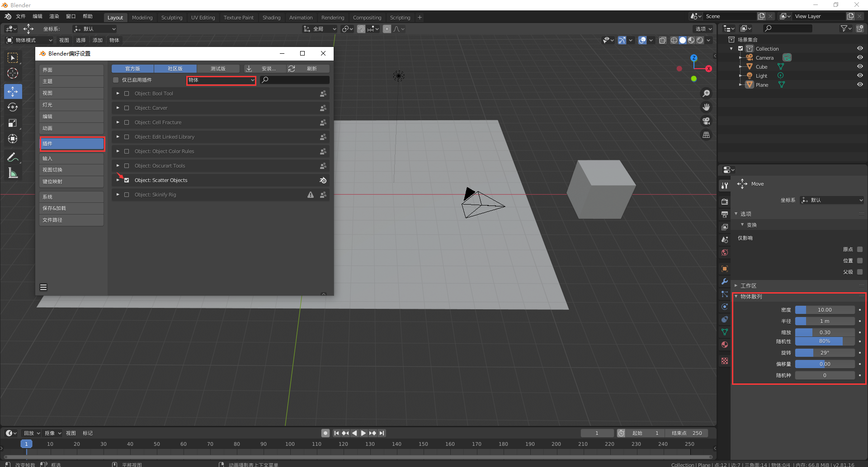This screenshot has width=868, height=467.
Task: Adjust the 缩放 0.30 slider
Action: [x=825, y=332]
